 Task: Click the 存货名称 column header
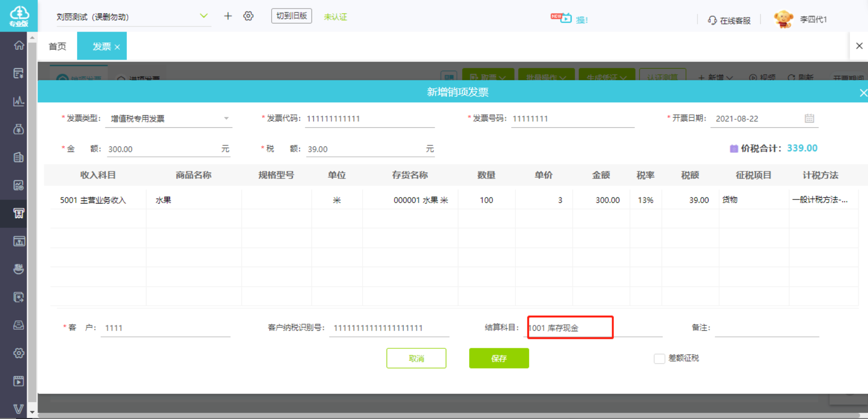pos(410,175)
